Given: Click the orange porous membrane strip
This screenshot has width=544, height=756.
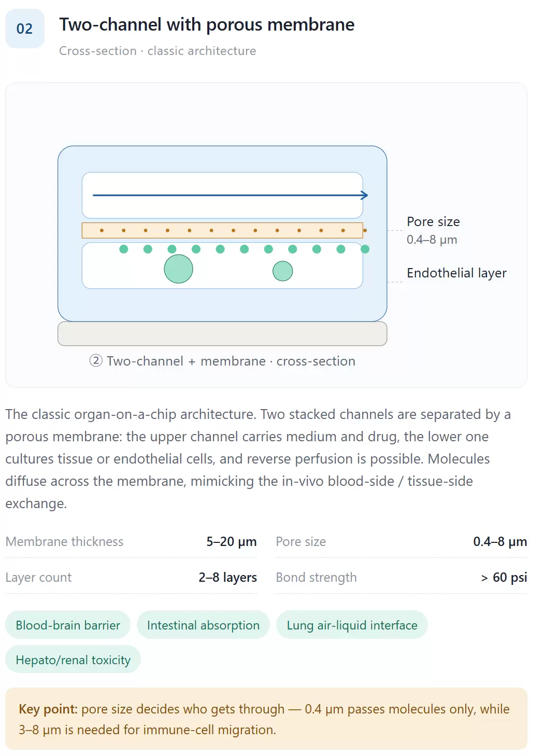Looking at the screenshot, I should click(222, 230).
